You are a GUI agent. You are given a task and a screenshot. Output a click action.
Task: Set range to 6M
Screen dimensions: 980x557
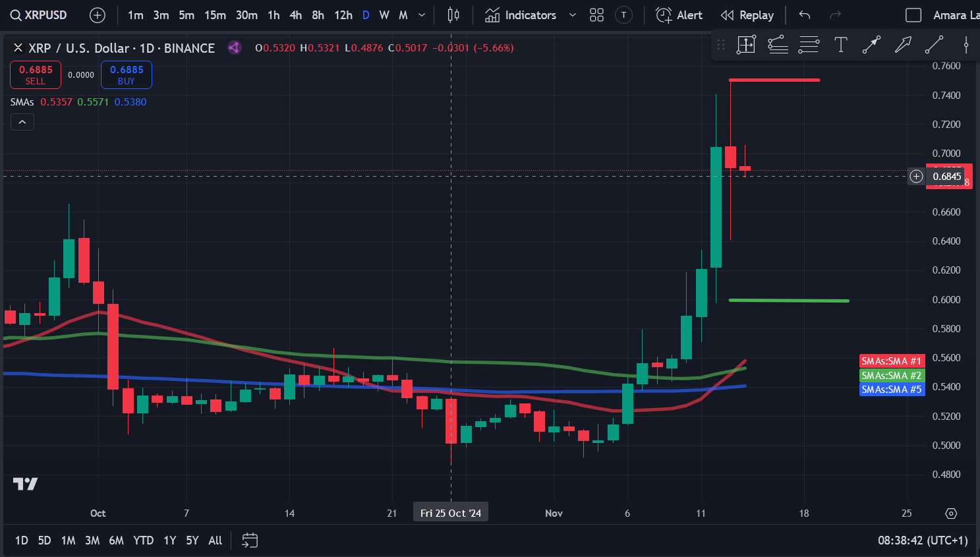117,541
